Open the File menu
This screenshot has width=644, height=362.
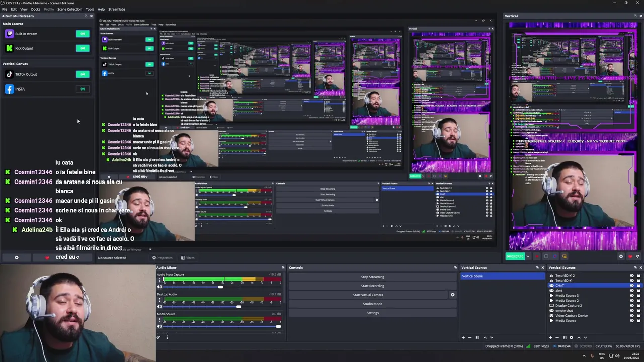(x=5, y=9)
